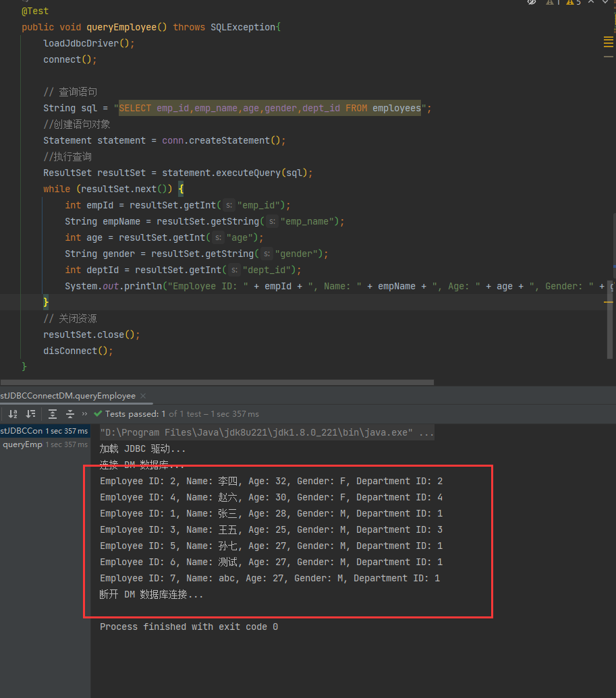Click output row for Employee ID: 7 abc
This screenshot has width=616, height=698.
click(270, 578)
